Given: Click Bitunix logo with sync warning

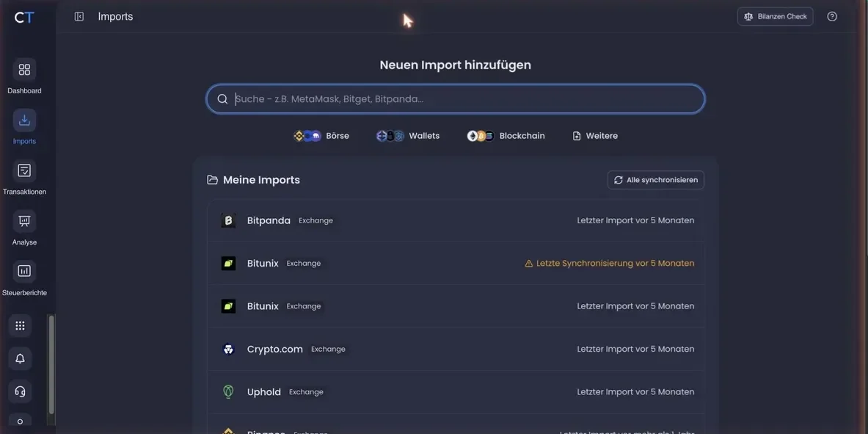Looking at the screenshot, I should 229,264.
